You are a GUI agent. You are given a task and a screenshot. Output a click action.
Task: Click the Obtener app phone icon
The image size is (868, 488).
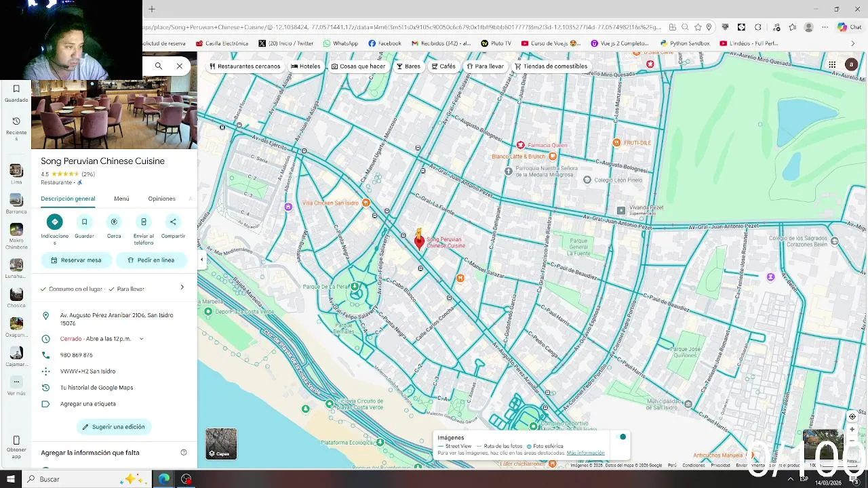click(x=16, y=441)
